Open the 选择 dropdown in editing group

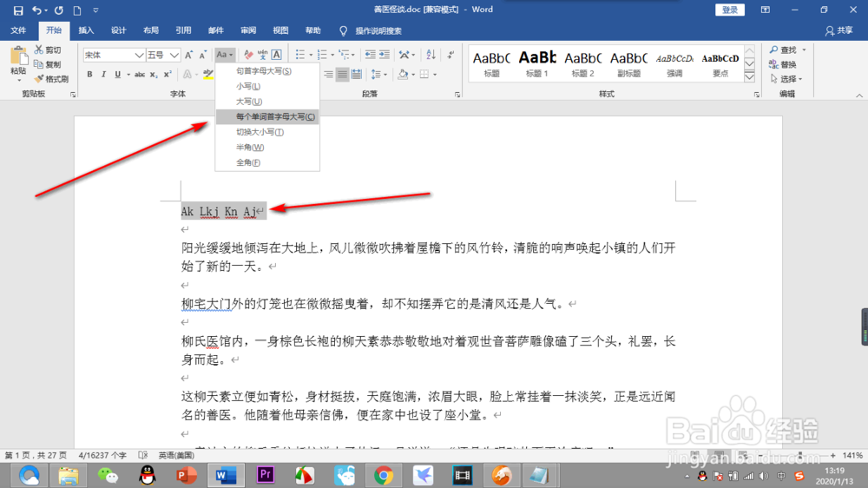786,79
